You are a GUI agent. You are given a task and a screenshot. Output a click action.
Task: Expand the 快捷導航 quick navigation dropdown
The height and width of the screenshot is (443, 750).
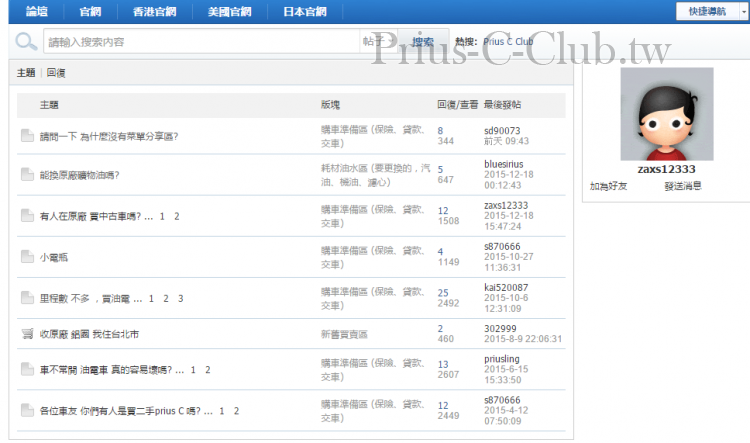711,11
